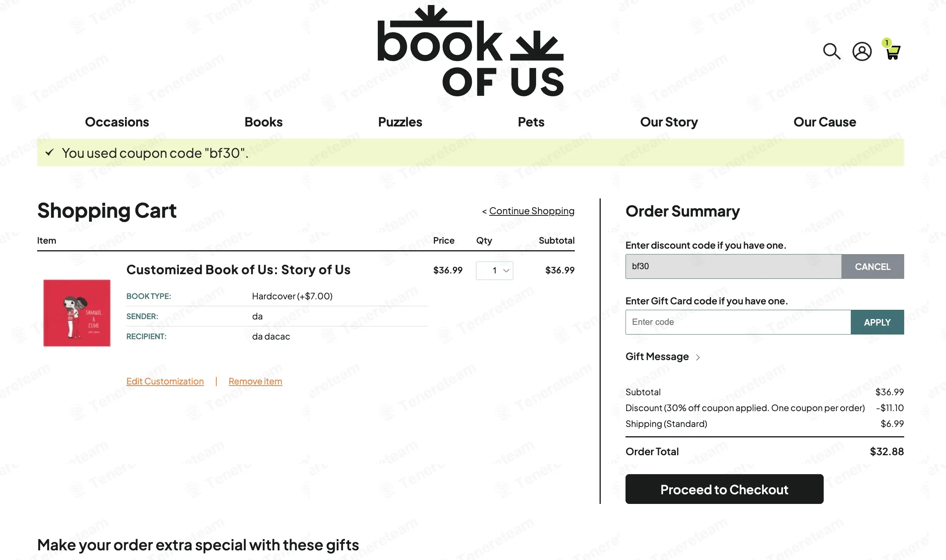The image size is (946, 560).
Task: Visit the Our Story page
Action: point(669,122)
